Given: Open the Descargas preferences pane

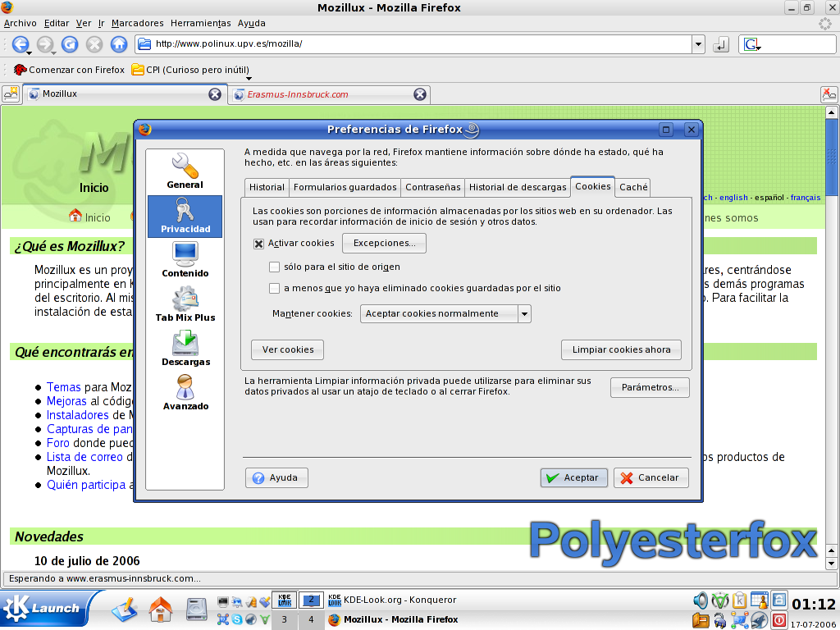Looking at the screenshot, I should point(185,349).
